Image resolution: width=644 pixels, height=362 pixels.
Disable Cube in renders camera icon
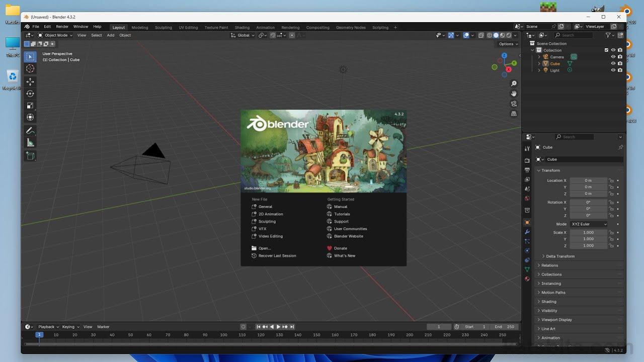pyautogui.click(x=620, y=63)
